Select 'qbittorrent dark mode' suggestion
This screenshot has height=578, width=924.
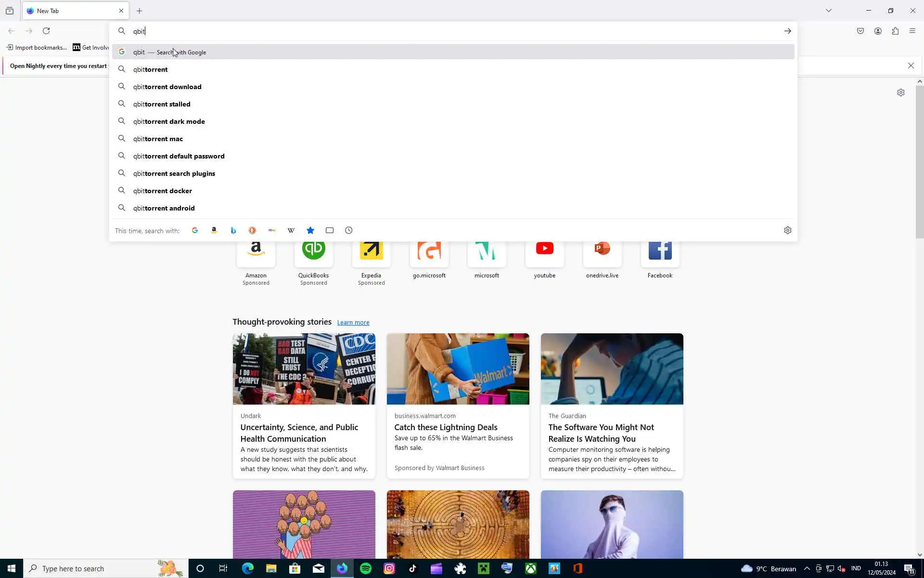(169, 121)
